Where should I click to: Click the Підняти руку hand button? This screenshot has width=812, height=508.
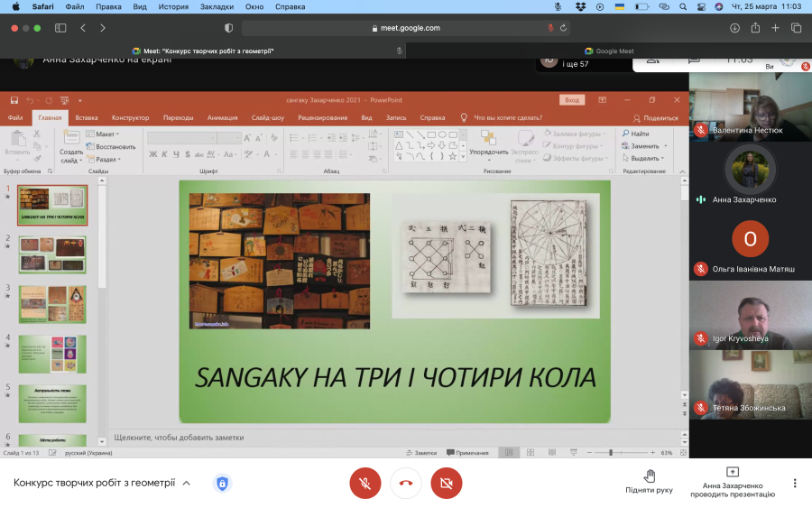[649, 482]
